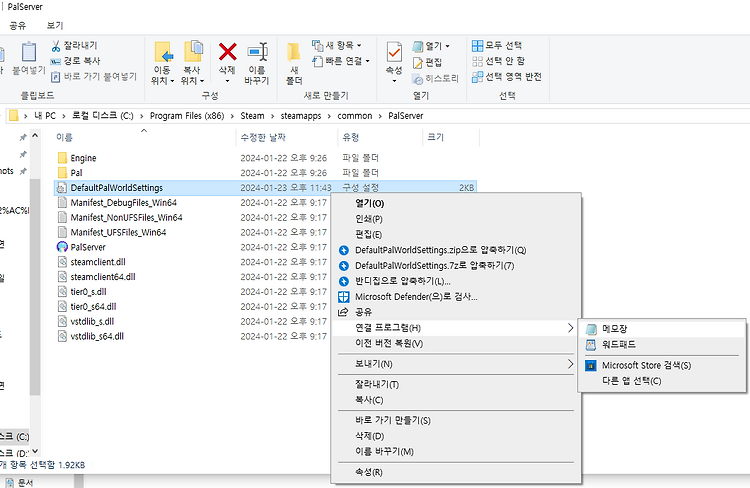Open the ribbon Open (열기) dropdown

[x=431, y=46]
